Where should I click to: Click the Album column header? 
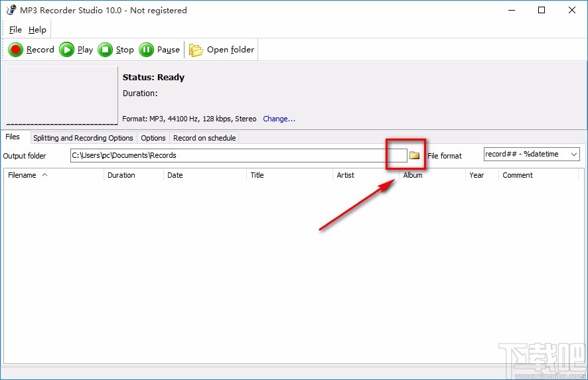[433, 175]
